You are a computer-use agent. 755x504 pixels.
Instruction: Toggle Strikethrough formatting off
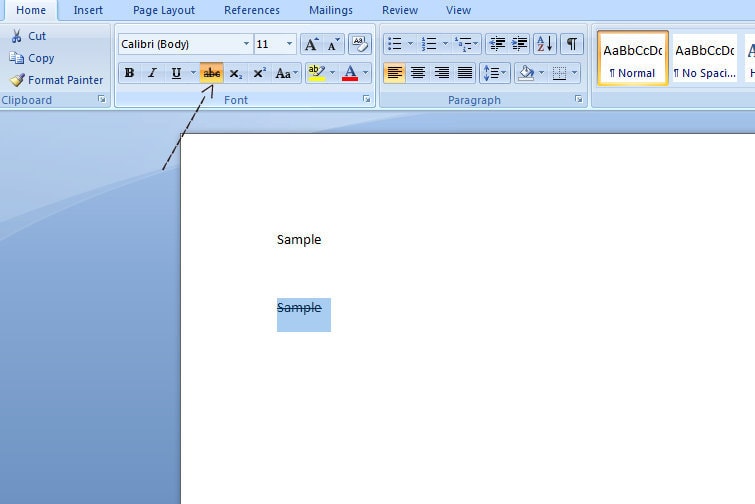click(211, 73)
